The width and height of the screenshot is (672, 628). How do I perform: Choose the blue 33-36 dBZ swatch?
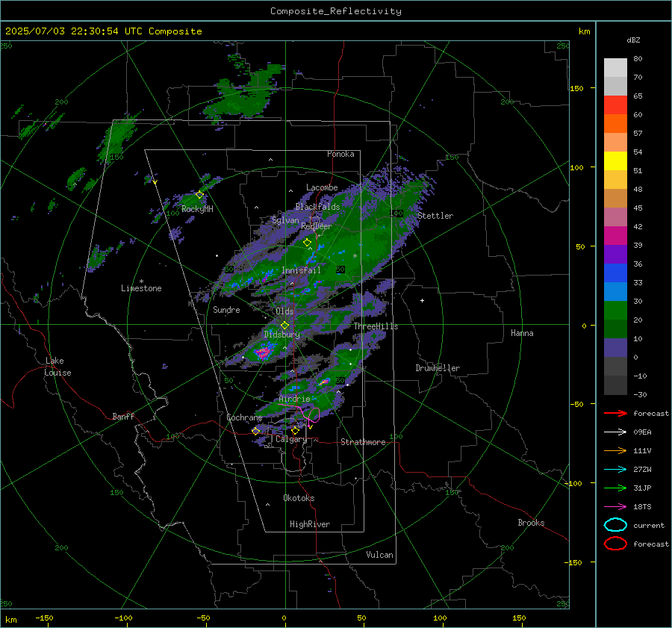click(x=615, y=273)
